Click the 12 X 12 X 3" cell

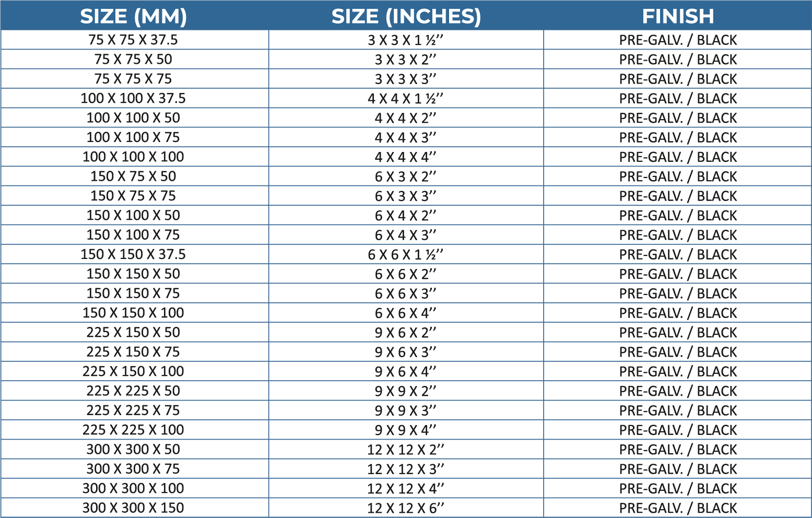[x=406, y=469]
